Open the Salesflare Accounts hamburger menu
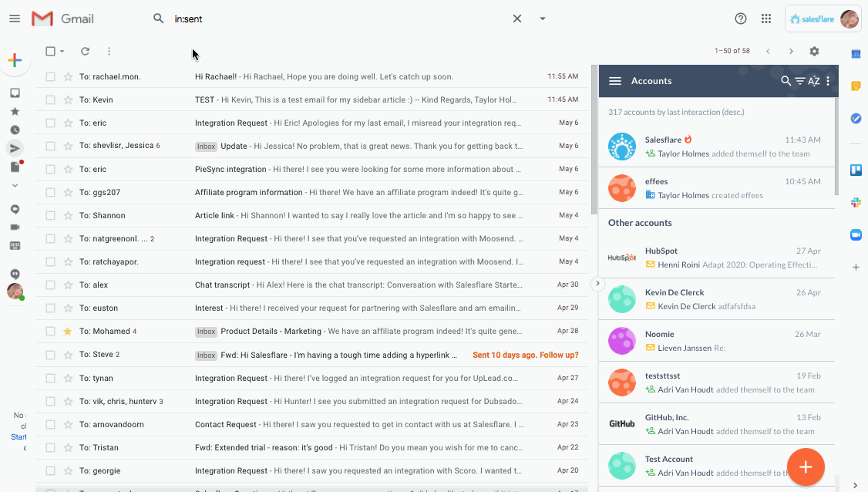This screenshot has width=868, height=492. (x=615, y=81)
